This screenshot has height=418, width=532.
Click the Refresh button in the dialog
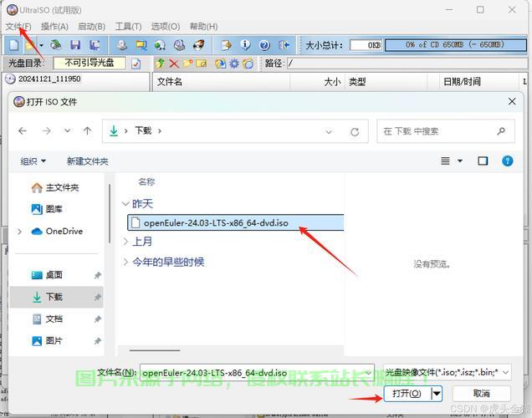[355, 132]
